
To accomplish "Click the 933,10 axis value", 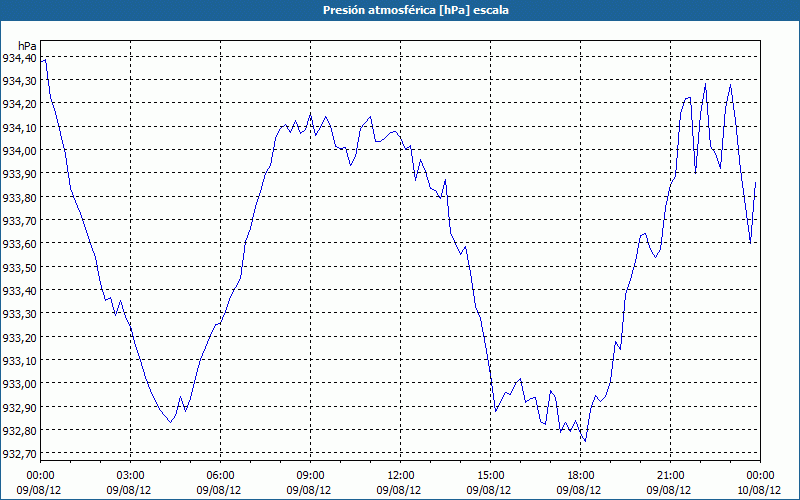I will coord(19,360).
